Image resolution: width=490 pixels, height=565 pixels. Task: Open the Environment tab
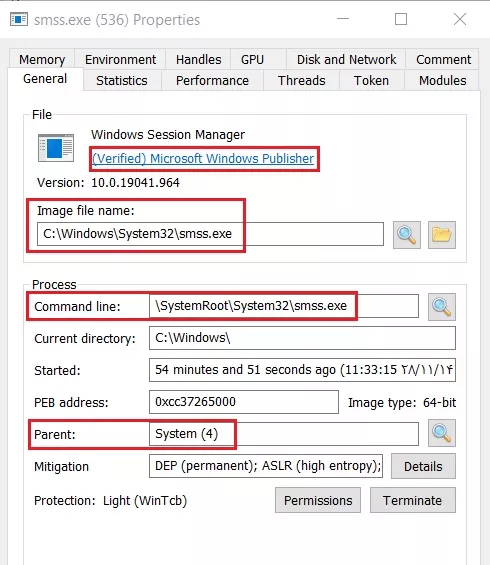coord(120,59)
